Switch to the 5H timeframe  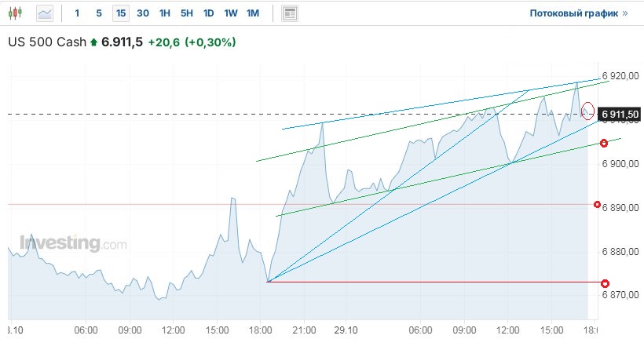[186, 13]
